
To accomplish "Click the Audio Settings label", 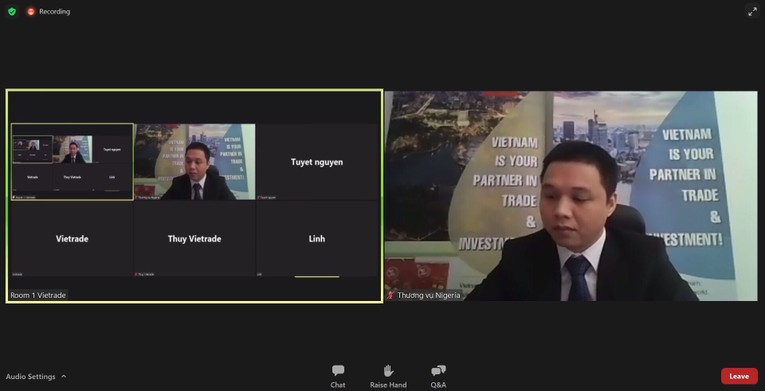I will 30,376.
